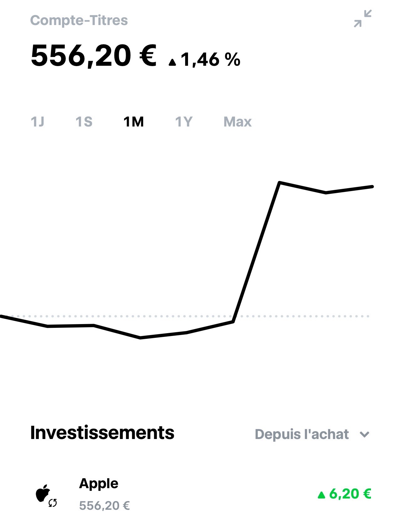Click the dotted baseline on the chart

tap(301, 316)
